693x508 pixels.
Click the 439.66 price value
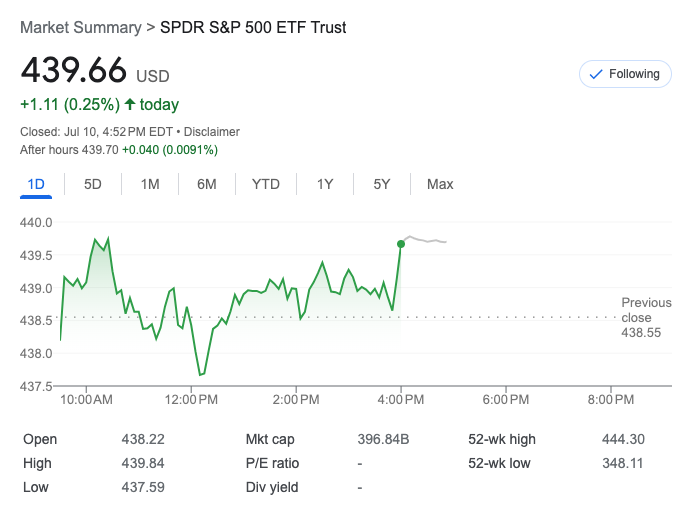pos(74,72)
